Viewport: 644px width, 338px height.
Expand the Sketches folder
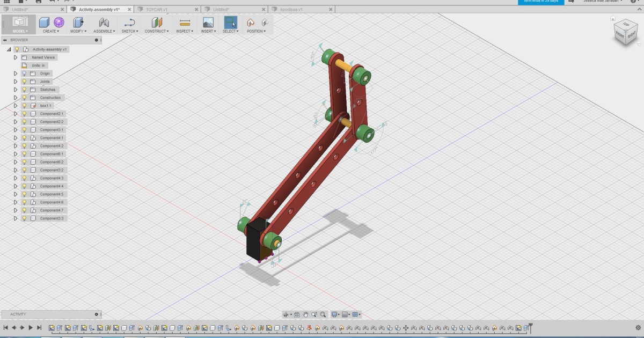coord(16,90)
